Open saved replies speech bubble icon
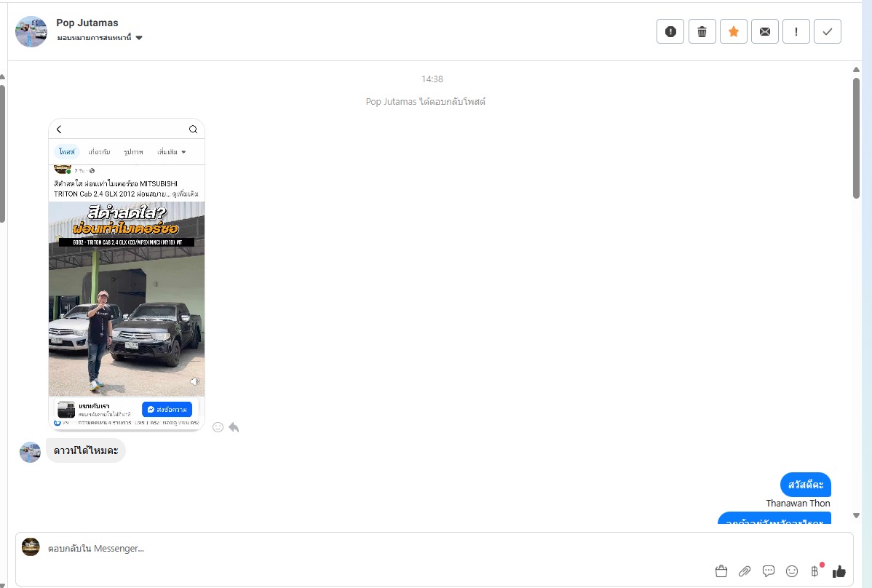 (x=769, y=571)
